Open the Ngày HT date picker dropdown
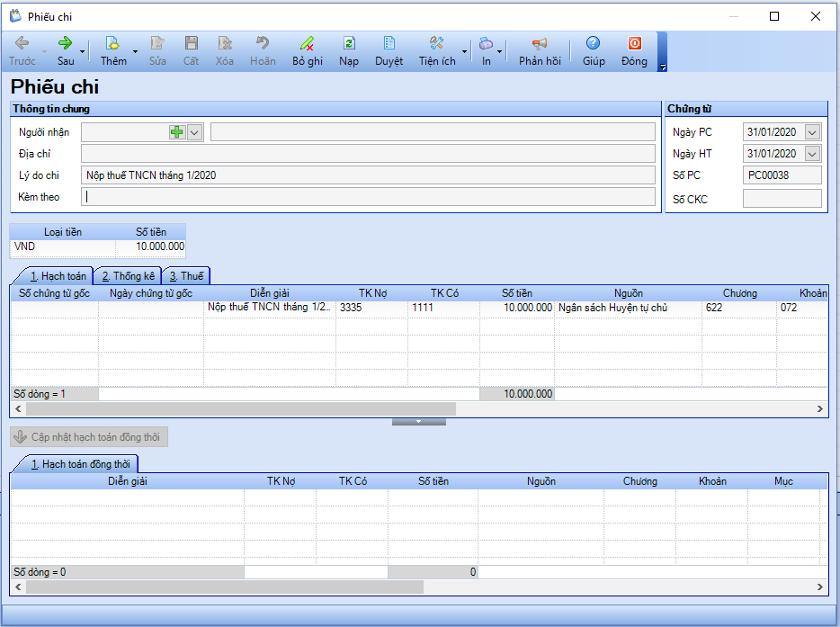This screenshot has height=627, width=840. tap(813, 154)
